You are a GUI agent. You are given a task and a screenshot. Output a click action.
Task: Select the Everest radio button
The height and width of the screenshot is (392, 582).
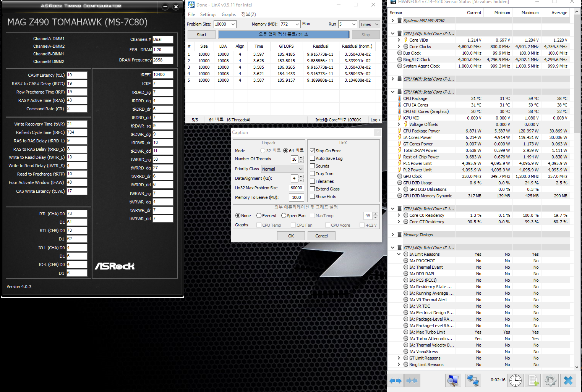pos(259,216)
